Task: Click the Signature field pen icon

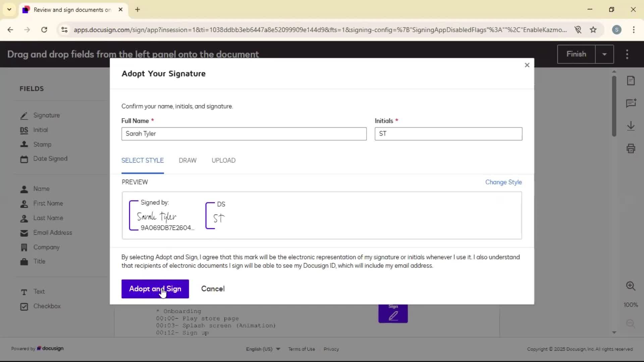Action: coord(24,116)
